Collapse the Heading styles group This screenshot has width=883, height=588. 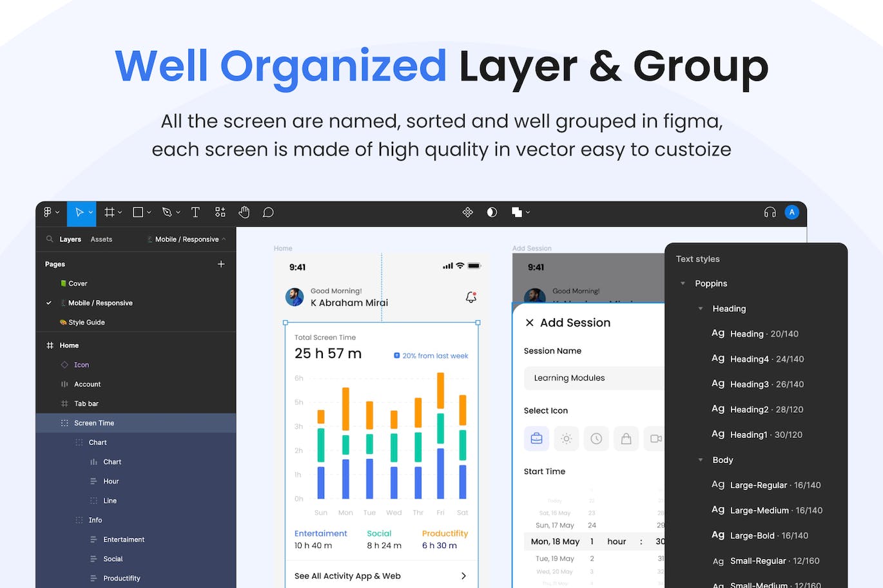tap(701, 308)
